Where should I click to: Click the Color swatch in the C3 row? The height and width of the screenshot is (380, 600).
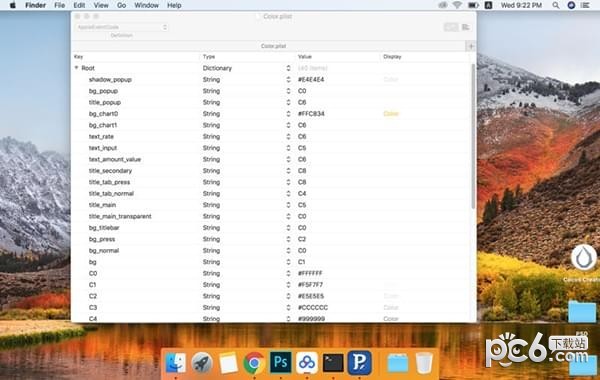[391, 307]
